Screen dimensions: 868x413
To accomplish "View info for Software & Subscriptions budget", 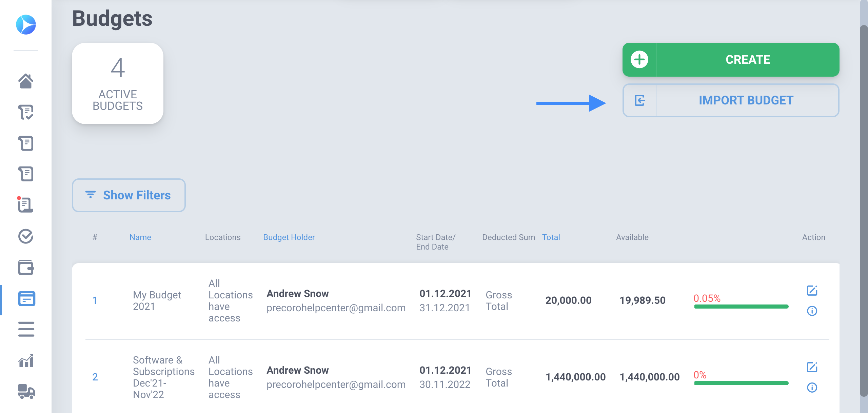I will [812, 388].
